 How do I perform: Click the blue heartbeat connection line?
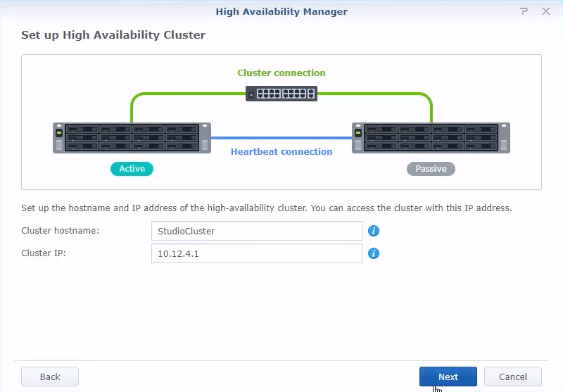(281, 138)
